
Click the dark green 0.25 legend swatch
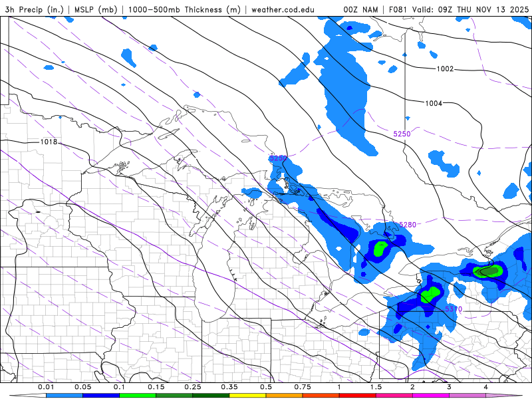[x=211, y=396]
